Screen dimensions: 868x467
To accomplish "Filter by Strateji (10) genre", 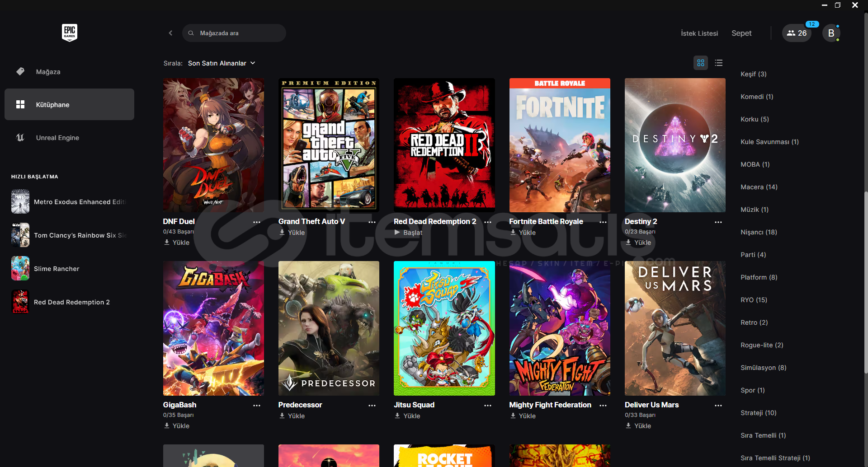I will coord(759,413).
